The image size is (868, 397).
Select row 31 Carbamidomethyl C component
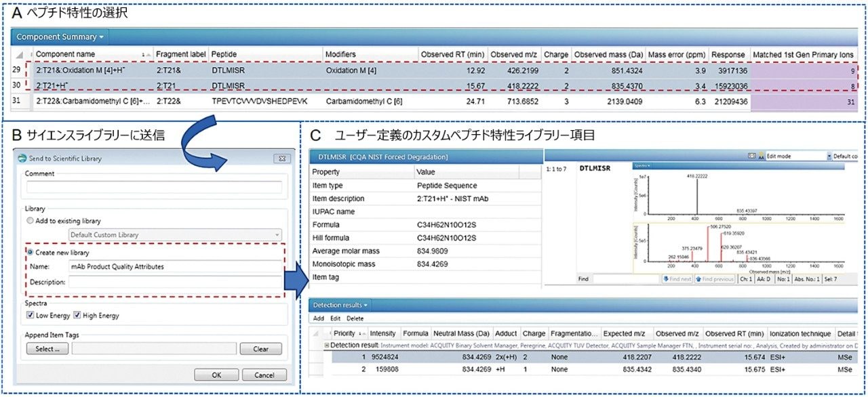pyautogui.click(x=434, y=102)
